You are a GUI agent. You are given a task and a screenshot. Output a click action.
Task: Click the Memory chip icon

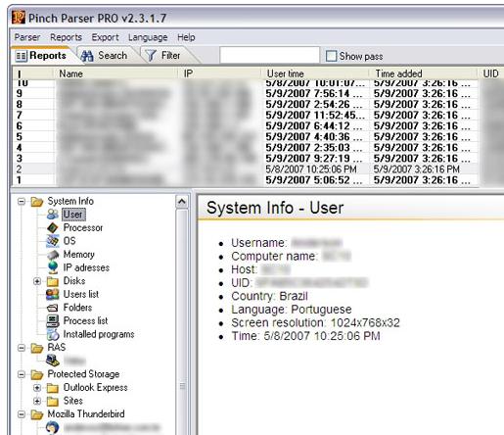[53, 255]
